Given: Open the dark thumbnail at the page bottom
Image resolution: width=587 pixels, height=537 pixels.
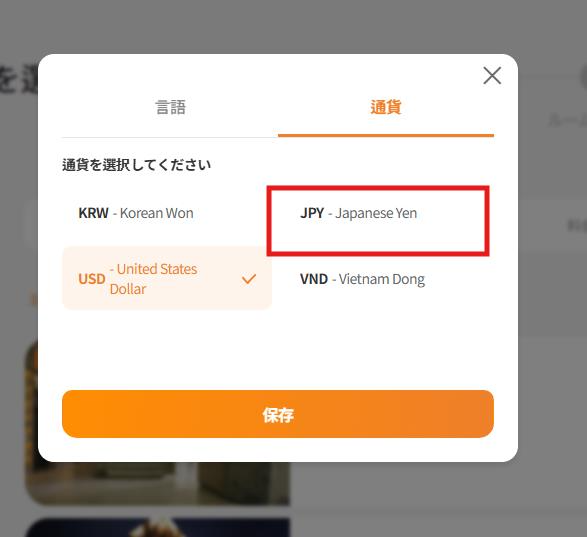Looking at the screenshot, I should pos(157,527).
